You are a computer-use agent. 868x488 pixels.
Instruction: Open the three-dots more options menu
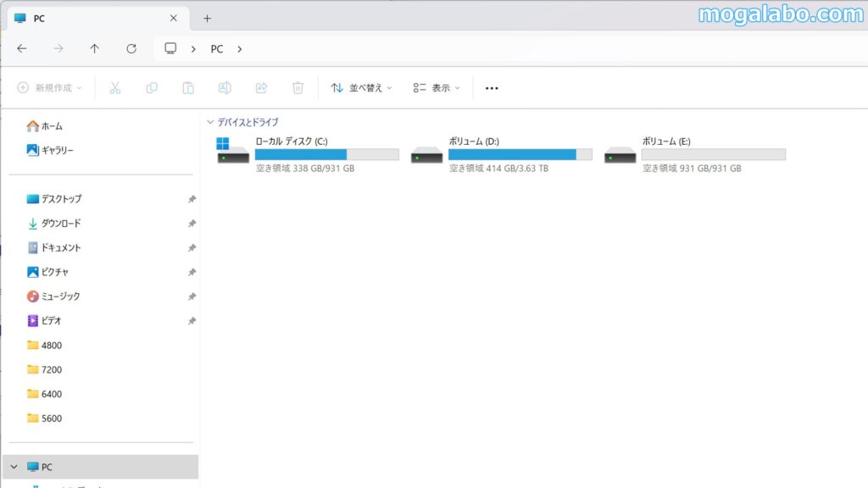click(x=492, y=87)
